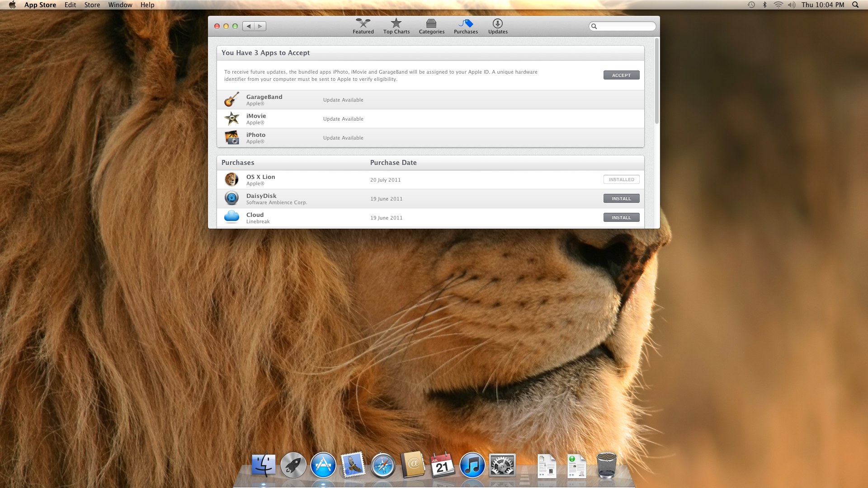Open iCal from the Dock
Viewport: 868px width, 488px height.
442,465
